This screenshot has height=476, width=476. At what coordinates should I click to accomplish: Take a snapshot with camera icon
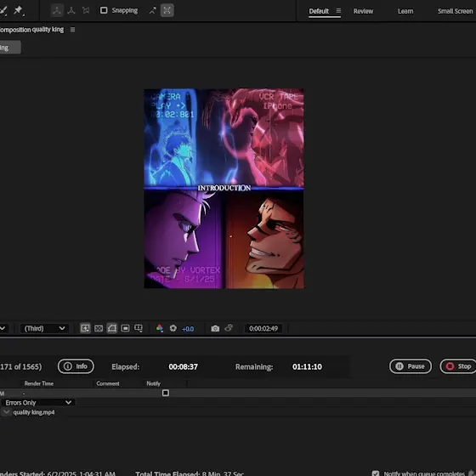[x=215, y=328]
